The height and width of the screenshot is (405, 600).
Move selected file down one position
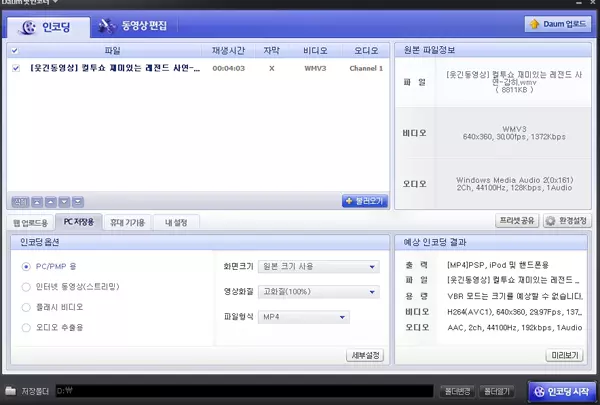point(64,202)
